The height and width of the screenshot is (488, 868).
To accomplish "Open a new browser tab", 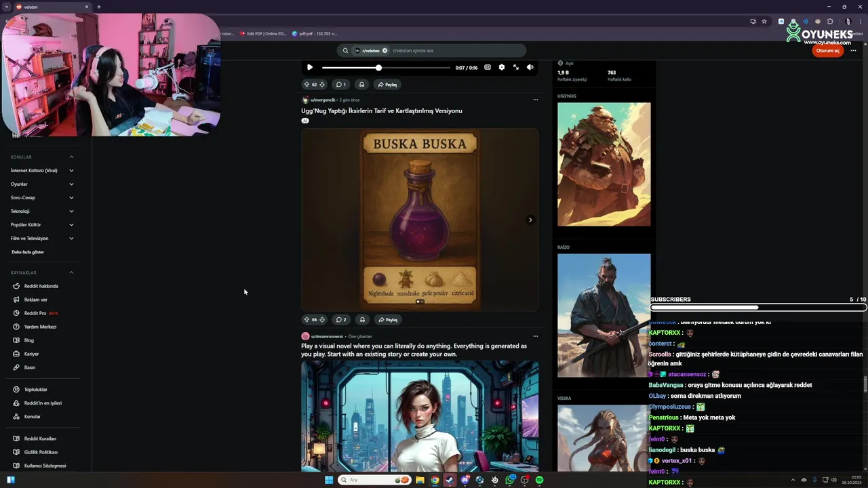I will pyautogui.click(x=99, y=7).
